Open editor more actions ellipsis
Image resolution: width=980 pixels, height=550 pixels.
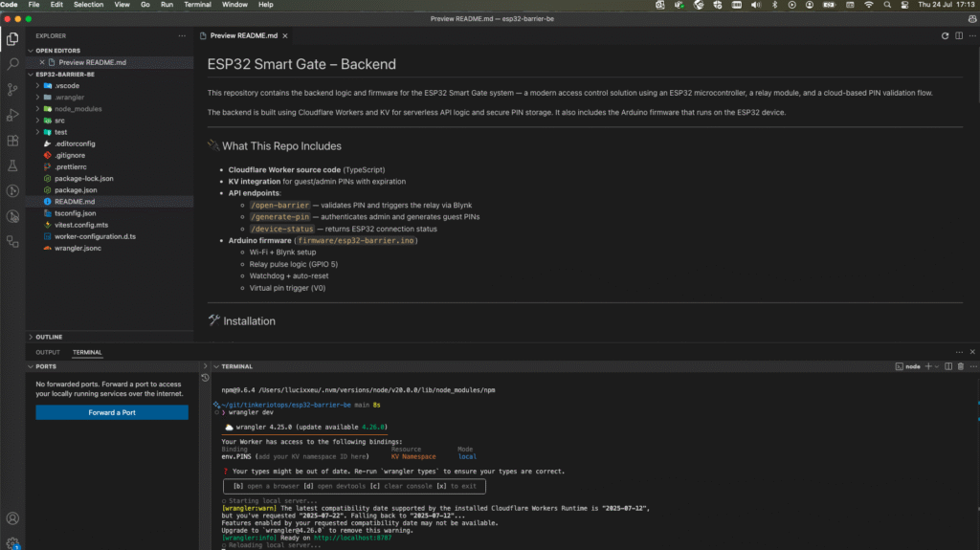tap(972, 35)
